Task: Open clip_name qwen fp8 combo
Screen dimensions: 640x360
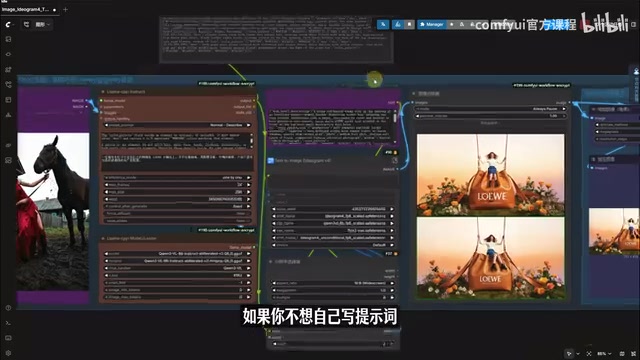Action: [x=333, y=223]
